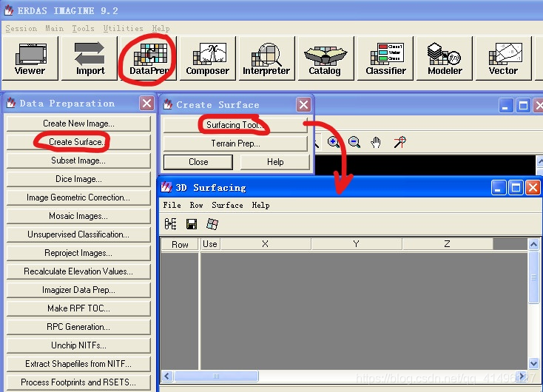Click Recalculate Elevation Values button
This screenshot has width=543, height=392.
pyautogui.click(x=78, y=271)
